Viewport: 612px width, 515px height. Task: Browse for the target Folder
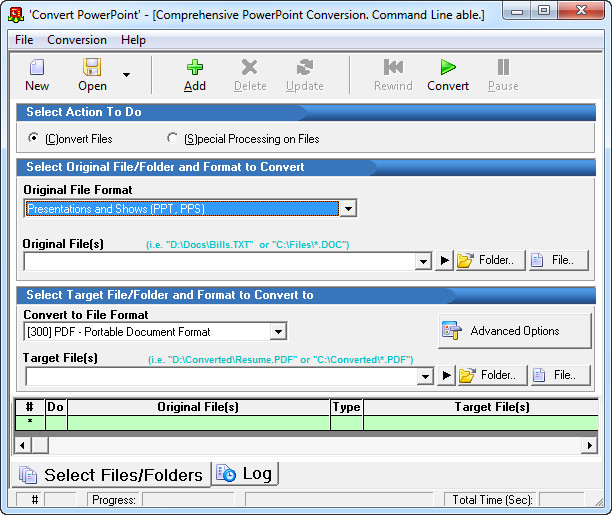pyautogui.click(x=493, y=376)
